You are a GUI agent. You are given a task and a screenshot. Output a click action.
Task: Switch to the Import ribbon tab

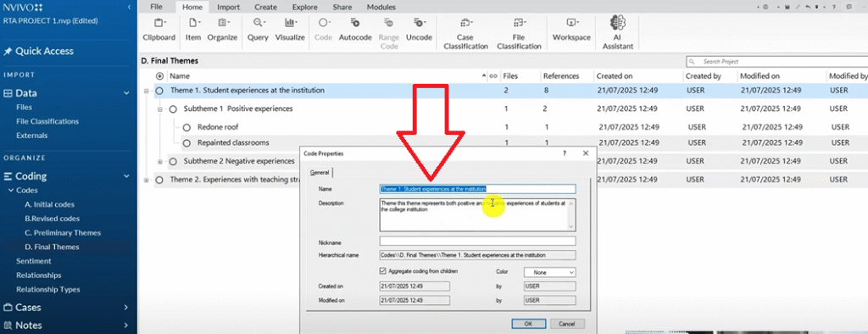pos(229,7)
